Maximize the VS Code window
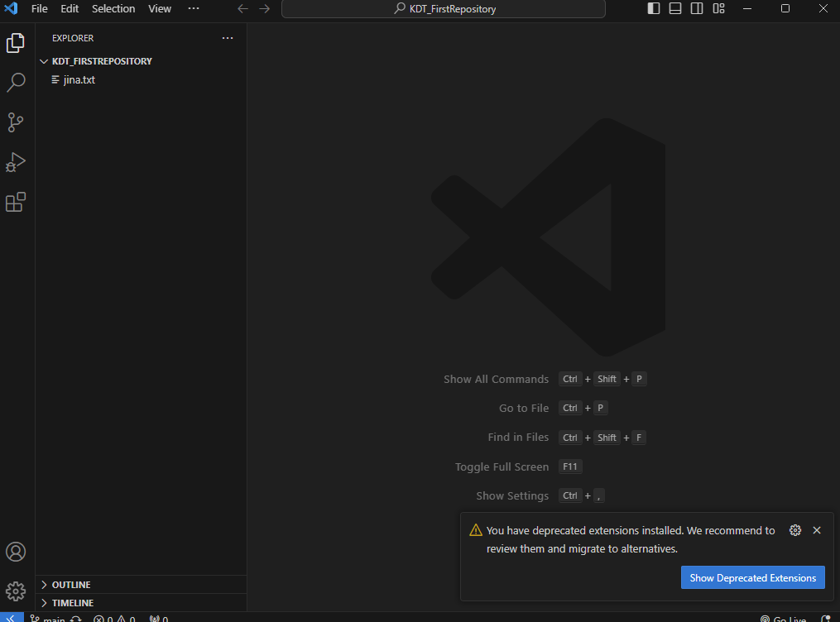This screenshot has width=840, height=622. point(785,8)
